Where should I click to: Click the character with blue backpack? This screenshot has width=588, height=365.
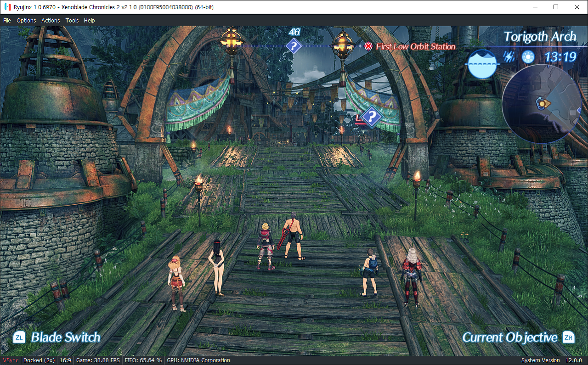[369, 273]
